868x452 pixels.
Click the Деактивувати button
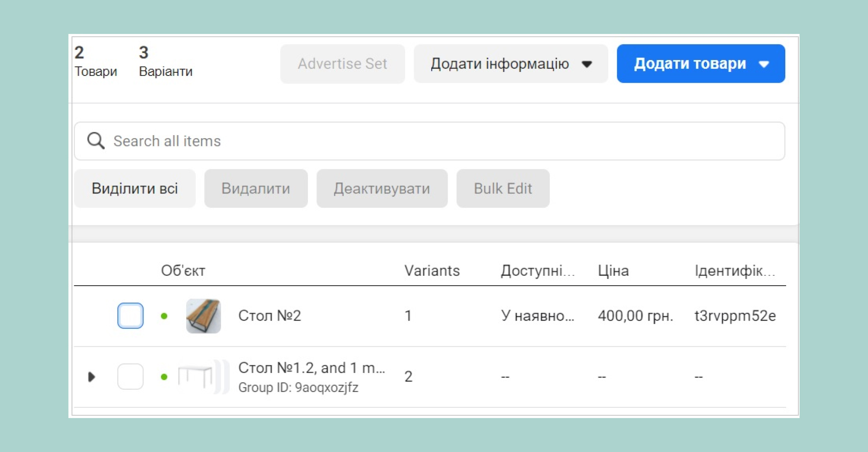382,188
